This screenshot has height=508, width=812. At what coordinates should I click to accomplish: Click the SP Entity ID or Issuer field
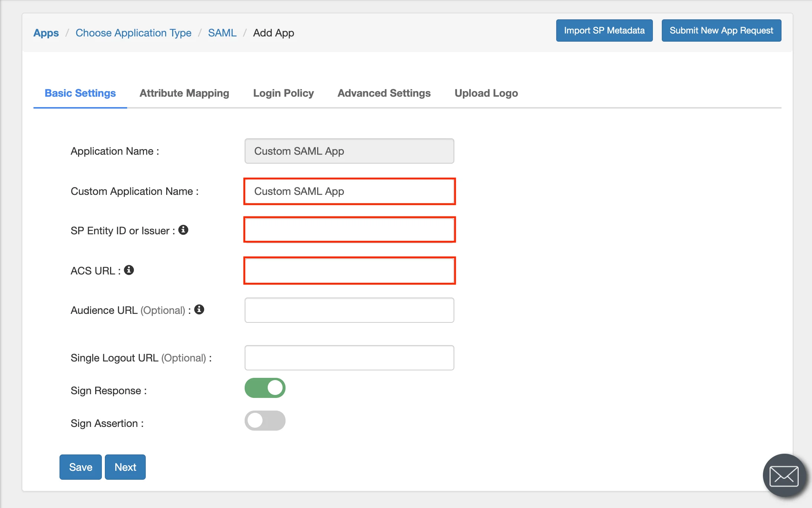tap(349, 230)
